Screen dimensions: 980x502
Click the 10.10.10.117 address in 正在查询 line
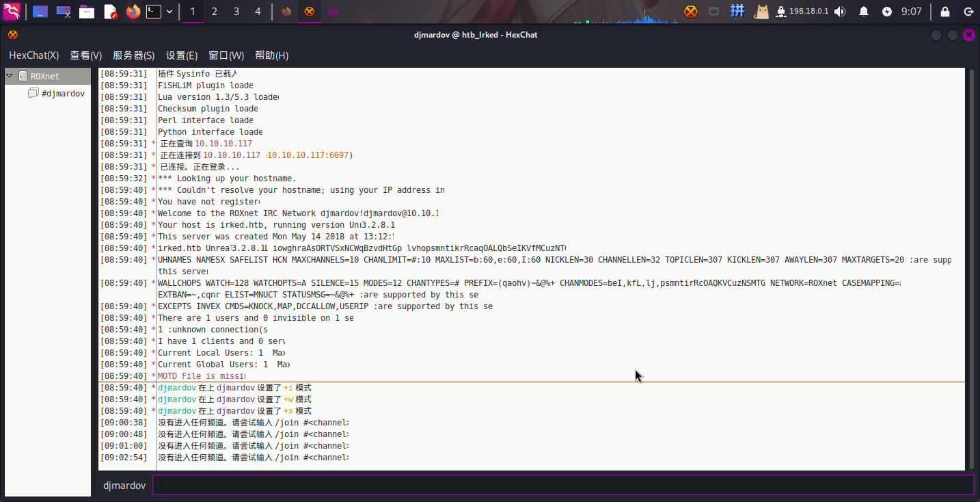tap(223, 144)
